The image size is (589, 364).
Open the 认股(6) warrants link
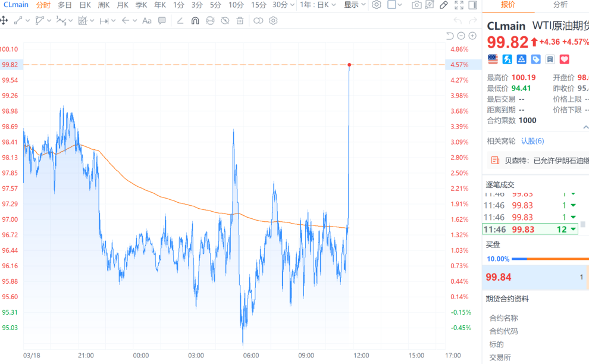[532, 141]
